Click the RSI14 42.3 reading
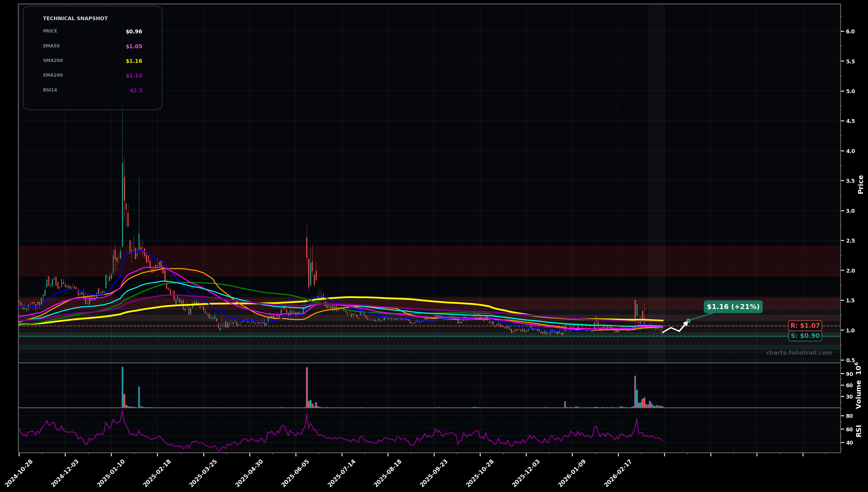Viewport: 868px width, 492px height. point(135,91)
